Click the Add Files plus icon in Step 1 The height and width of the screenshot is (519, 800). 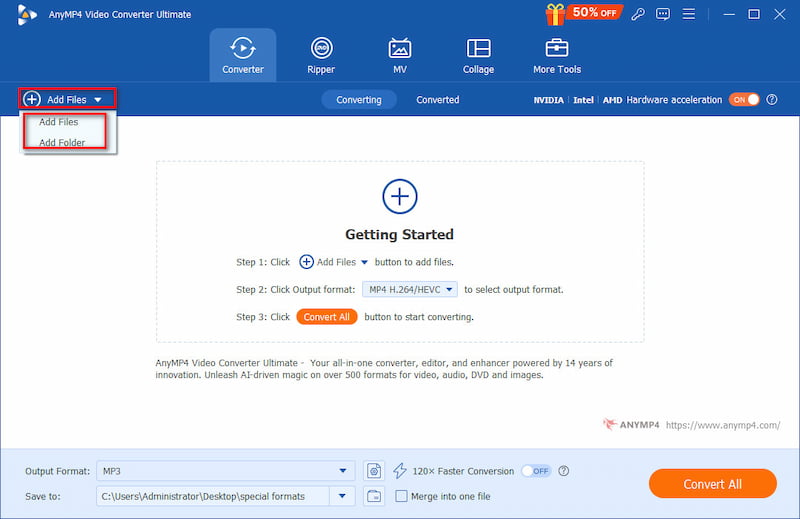(306, 262)
